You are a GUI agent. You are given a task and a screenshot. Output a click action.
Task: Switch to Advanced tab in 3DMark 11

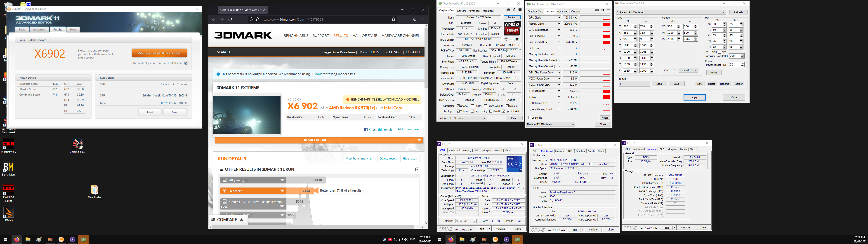pos(39,30)
